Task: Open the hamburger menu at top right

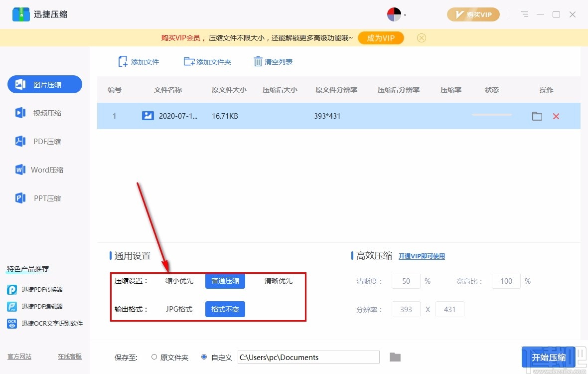Action: click(x=525, y=14)
